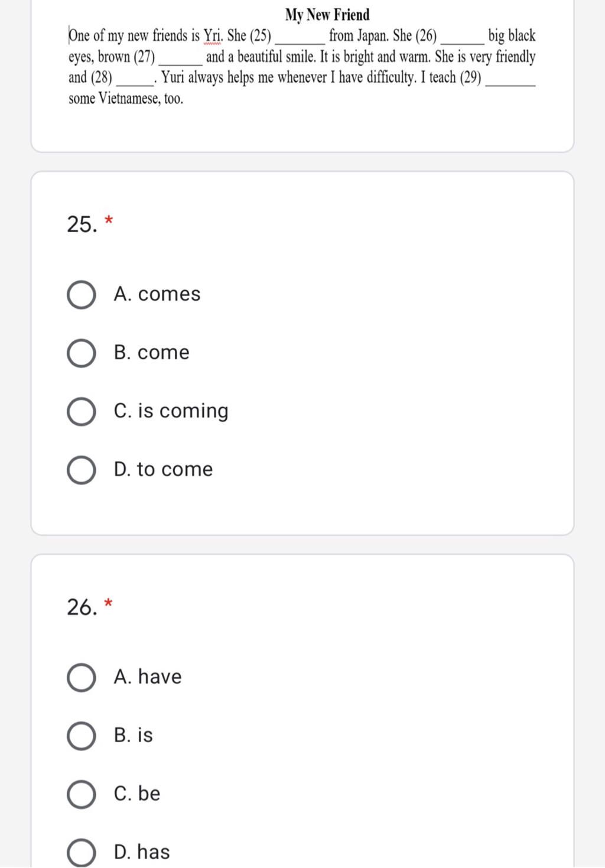The image size is (605, 868).
Task: Click the question number '25.' heading
Action: [82, 225]
